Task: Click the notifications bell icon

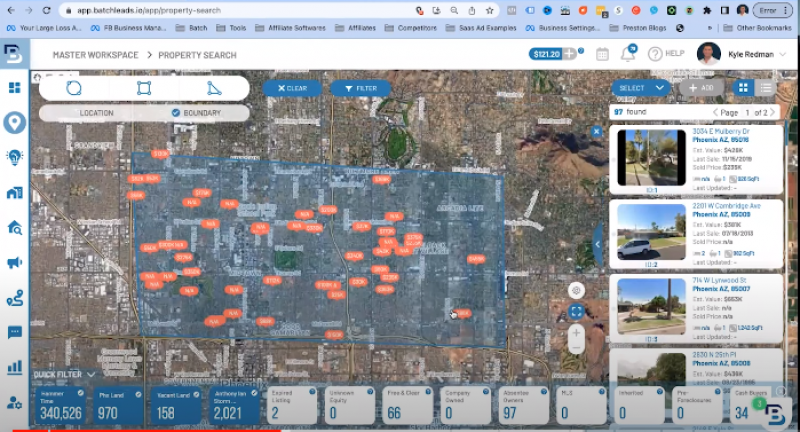Action: point(628,54)
